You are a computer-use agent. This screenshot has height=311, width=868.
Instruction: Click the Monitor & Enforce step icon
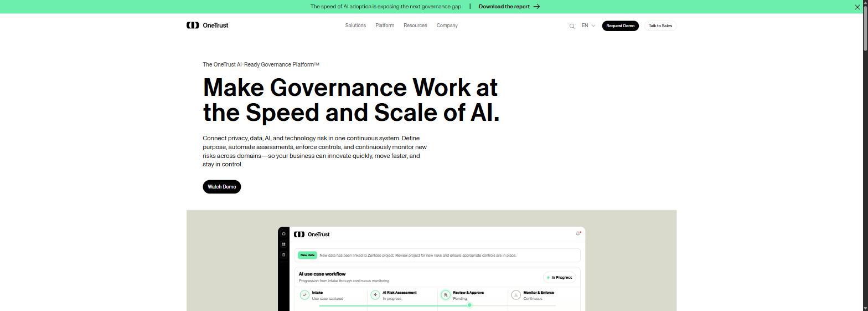[516, 295]
